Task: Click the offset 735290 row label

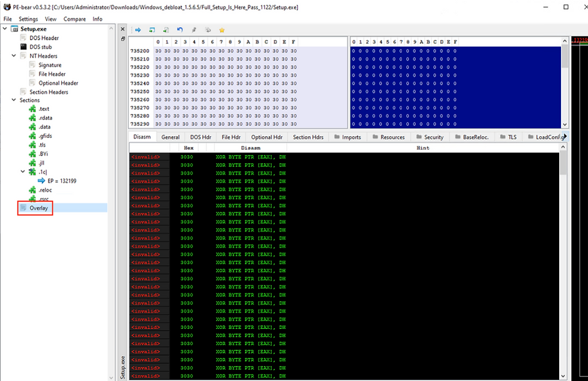Action: (x=140, y=124)
